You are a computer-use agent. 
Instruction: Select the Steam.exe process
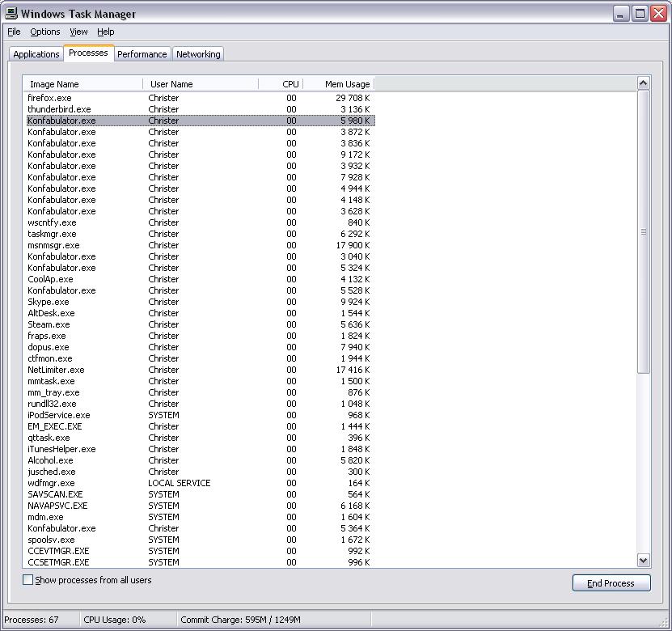(x=201, y=324)
